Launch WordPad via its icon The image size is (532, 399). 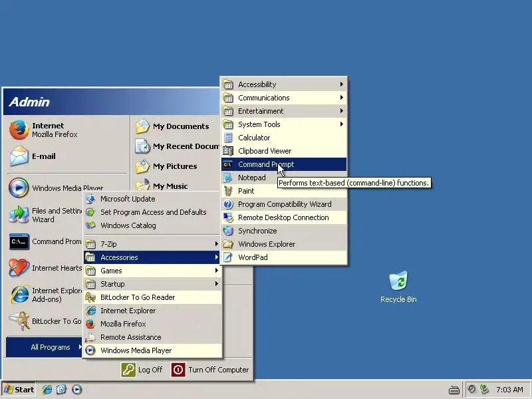228,257
